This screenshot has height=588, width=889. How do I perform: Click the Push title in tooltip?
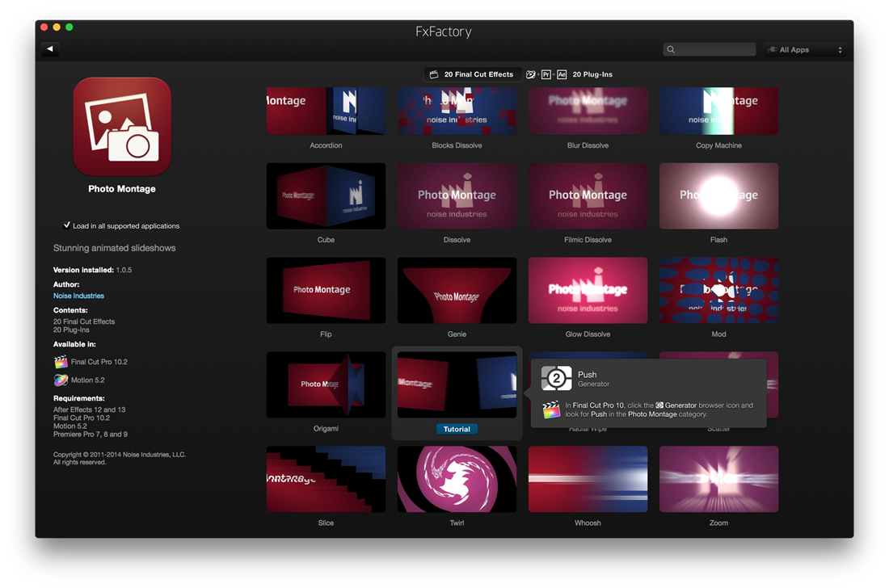[587, 375]
